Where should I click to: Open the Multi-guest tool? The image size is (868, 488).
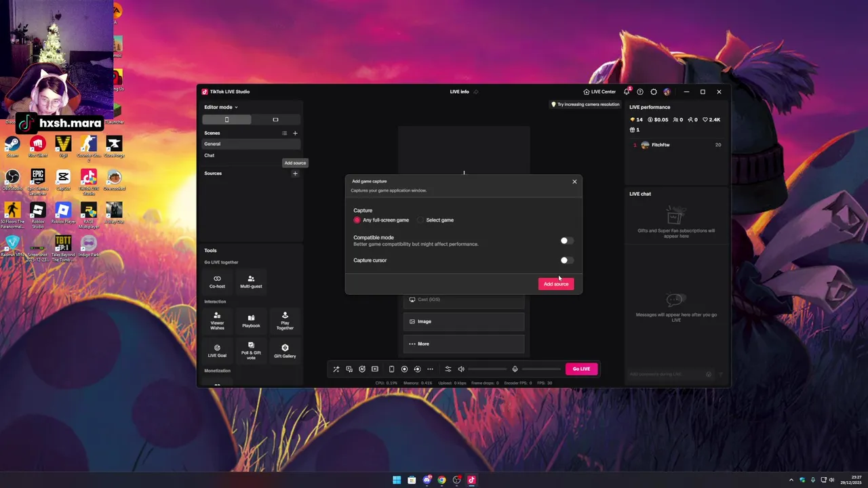point(251,281)
